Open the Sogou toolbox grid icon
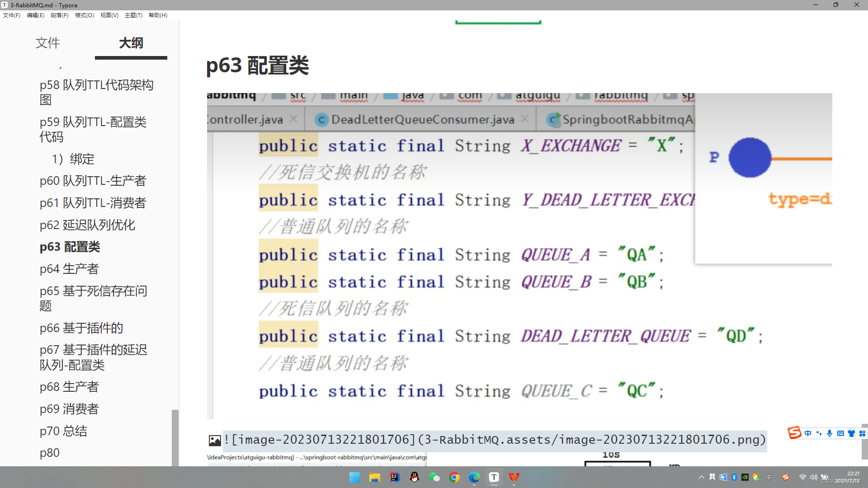 coord(862,433)
